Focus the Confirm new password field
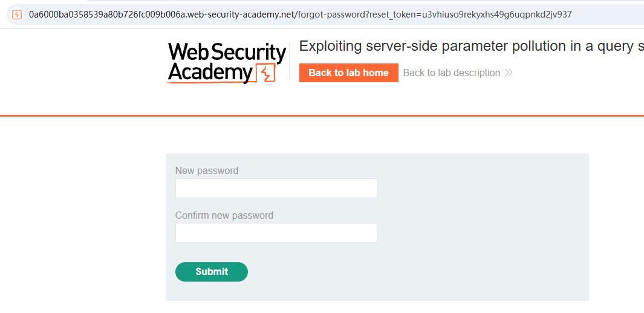The image size is (644, 313). (x=276, y=233)
